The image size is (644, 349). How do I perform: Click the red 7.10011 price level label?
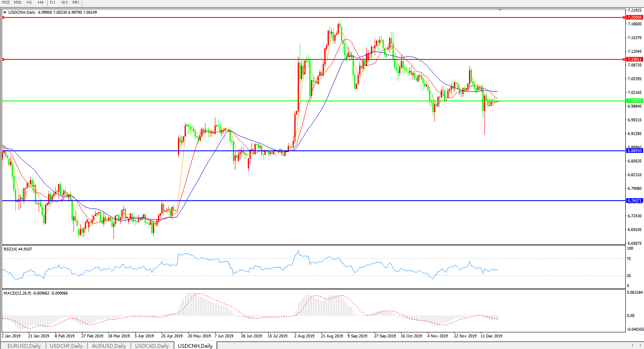[x=634, y=59]
